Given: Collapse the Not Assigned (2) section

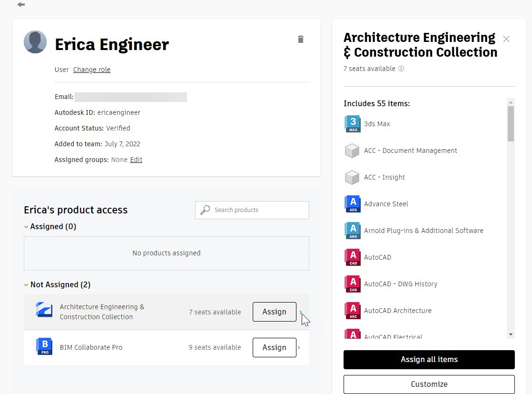Looking at the screenshot, I should click(26, 285).
